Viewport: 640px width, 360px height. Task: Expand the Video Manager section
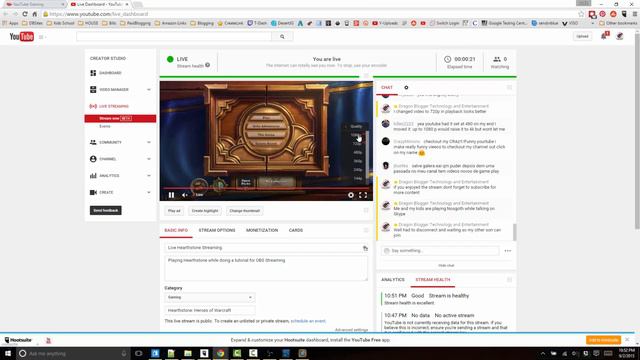[x=149, y=89]
